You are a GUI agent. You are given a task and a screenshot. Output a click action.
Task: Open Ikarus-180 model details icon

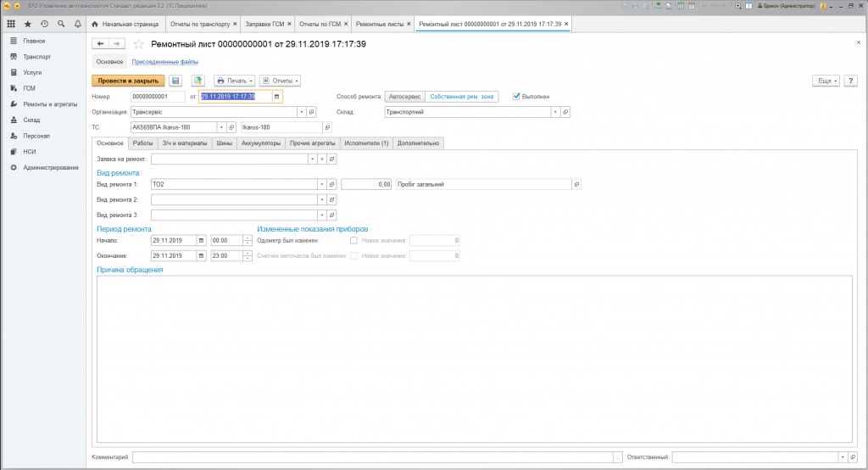(x=327, y=127)
